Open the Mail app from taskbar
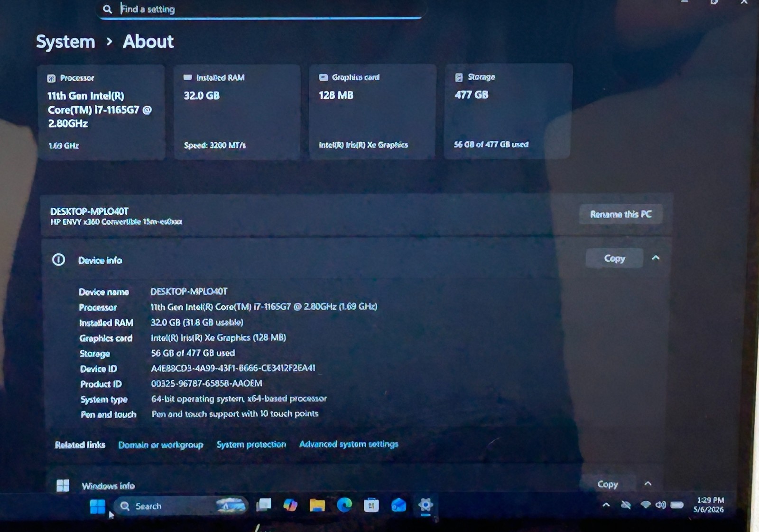 tap(398, 505)
